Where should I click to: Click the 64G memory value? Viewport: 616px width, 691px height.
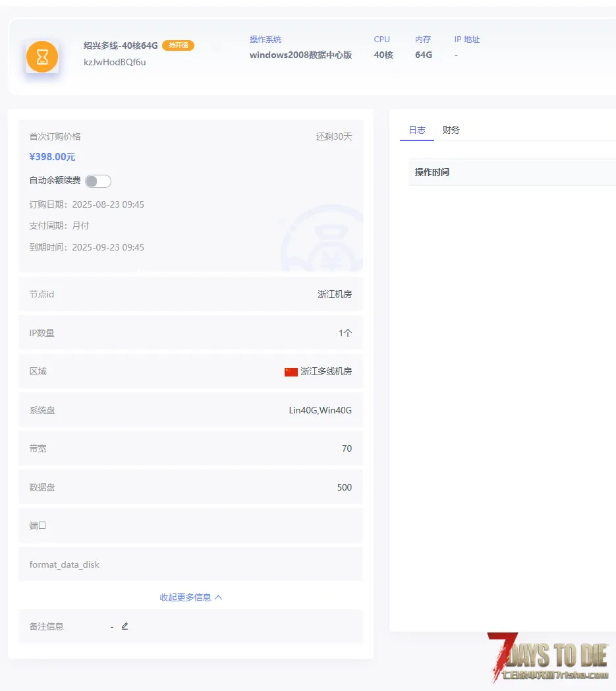pos(424,55)
